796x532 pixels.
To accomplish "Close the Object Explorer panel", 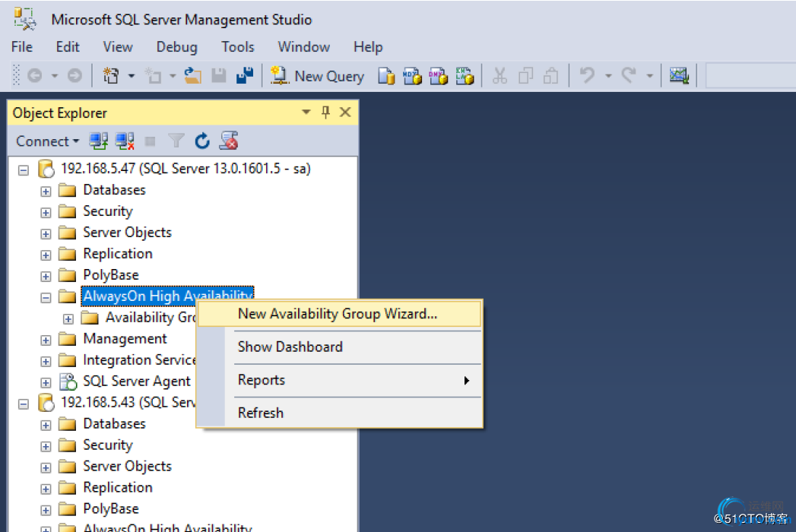I will tap(345, 112).
